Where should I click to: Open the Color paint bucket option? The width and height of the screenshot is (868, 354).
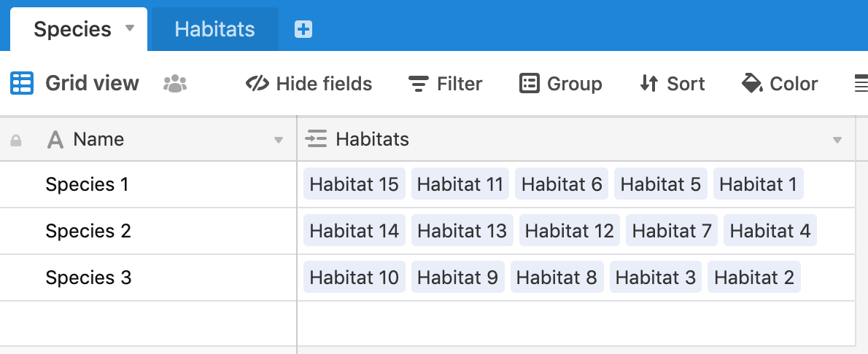coord(780,84)
